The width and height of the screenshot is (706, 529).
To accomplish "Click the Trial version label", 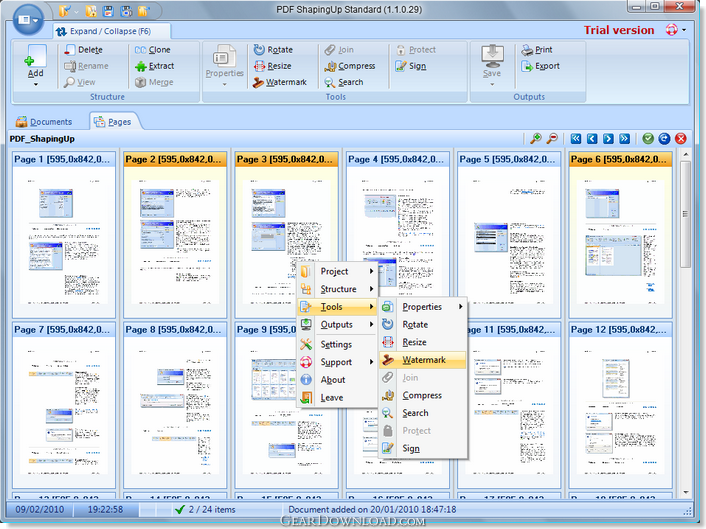I will click(619, 30).
